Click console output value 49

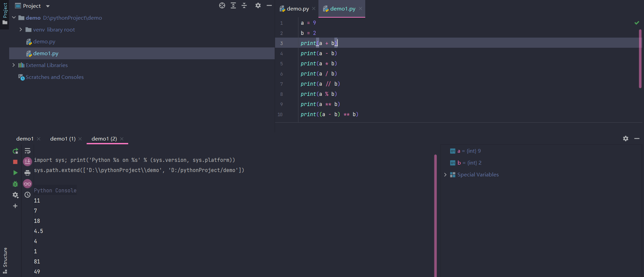point(37,272)
